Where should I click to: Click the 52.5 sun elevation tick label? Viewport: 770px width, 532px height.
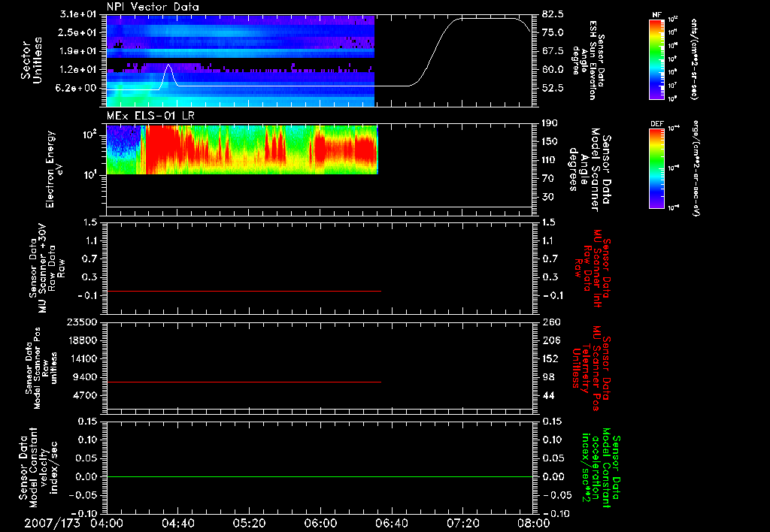coord(553,89)
